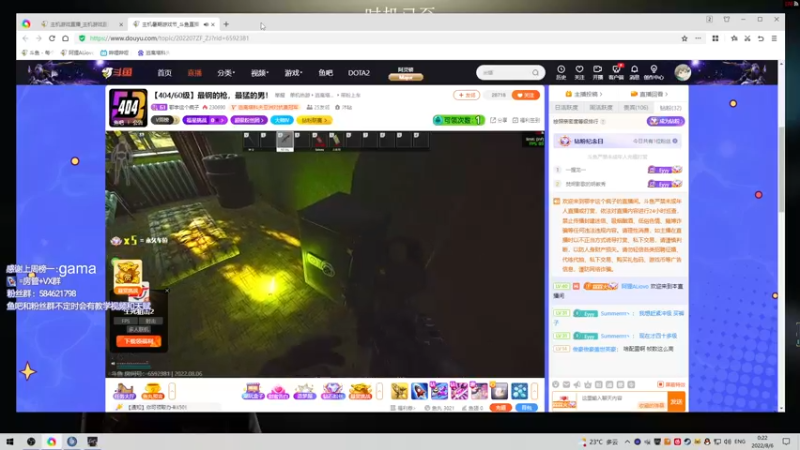Select the blue snowflake gift icon
The image size is (800, 450).
[x=519, y=391]
